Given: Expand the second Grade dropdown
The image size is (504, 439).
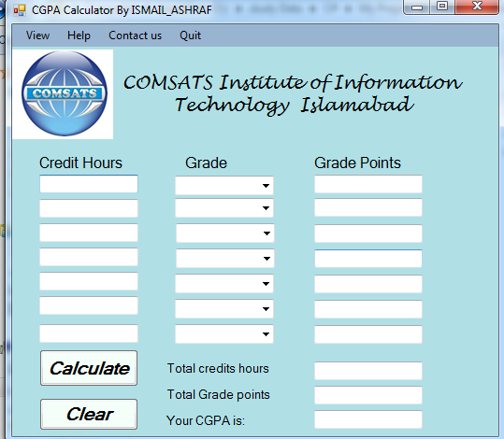Looking at the screenshot, I should coord(266,208).
